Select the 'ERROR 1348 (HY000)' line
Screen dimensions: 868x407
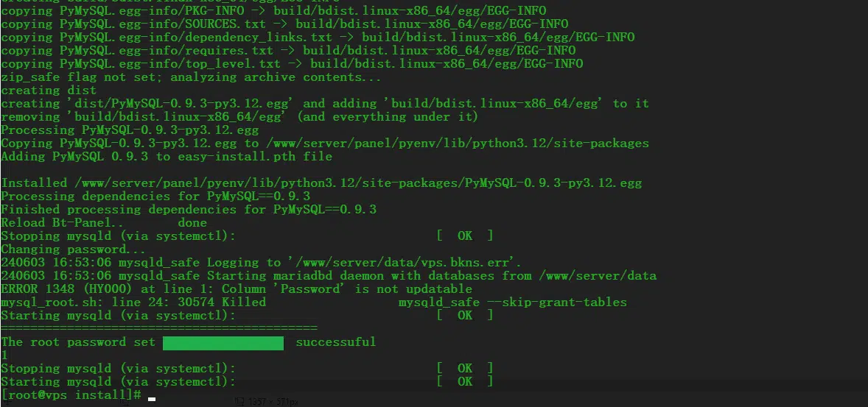point(237,289)
